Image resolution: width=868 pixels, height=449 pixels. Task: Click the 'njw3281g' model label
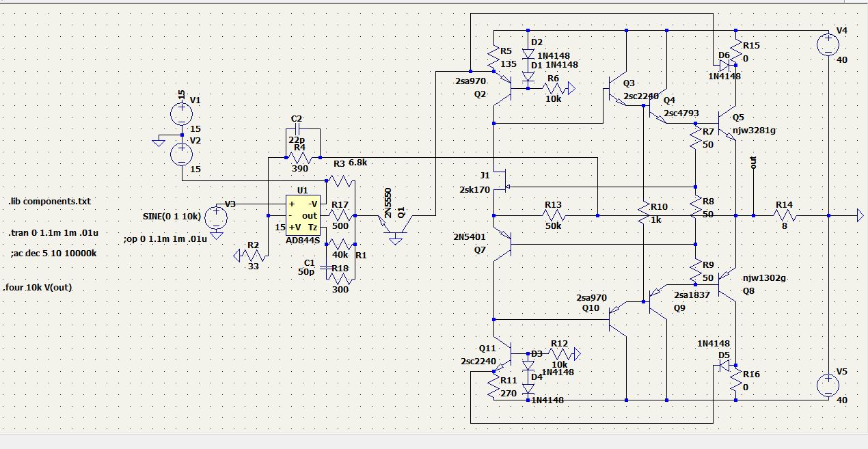755,130
